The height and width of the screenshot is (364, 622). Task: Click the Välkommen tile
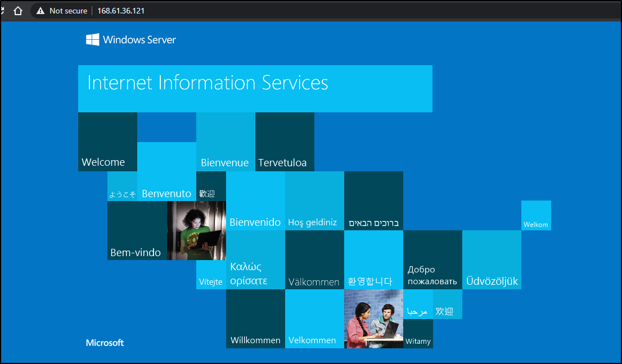tap(314, 260)
